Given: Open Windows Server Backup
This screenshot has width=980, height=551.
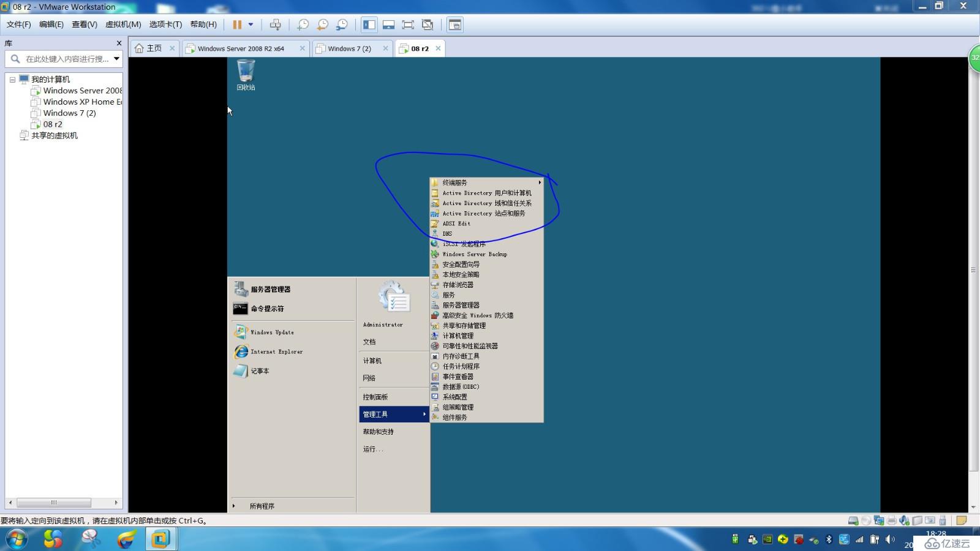Looking at the screenshot, I should [486, 254].
